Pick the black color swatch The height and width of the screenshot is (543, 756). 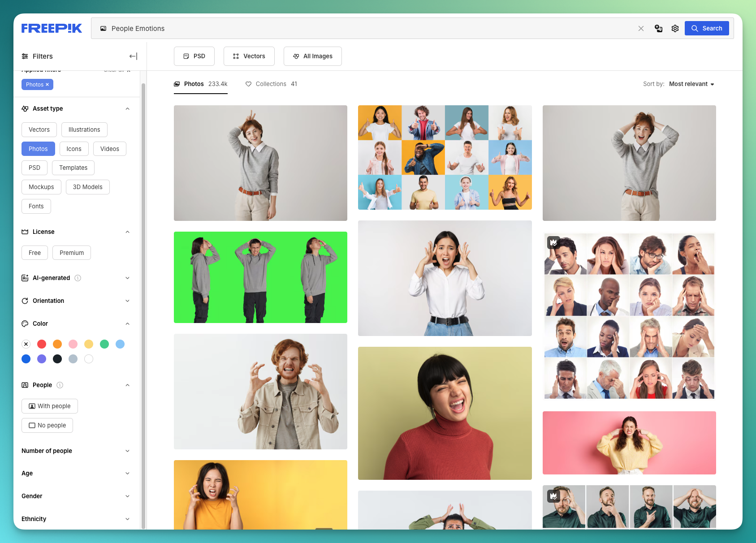57,359
